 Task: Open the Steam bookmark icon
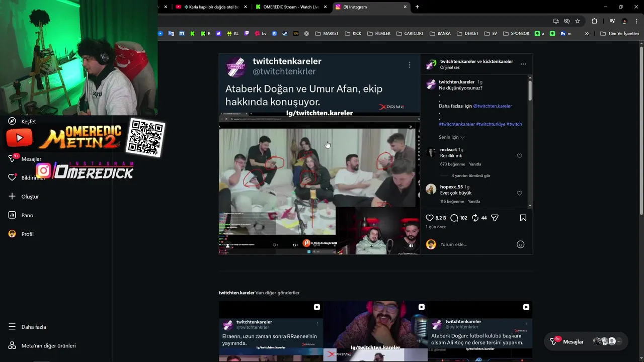coord(285,34)
